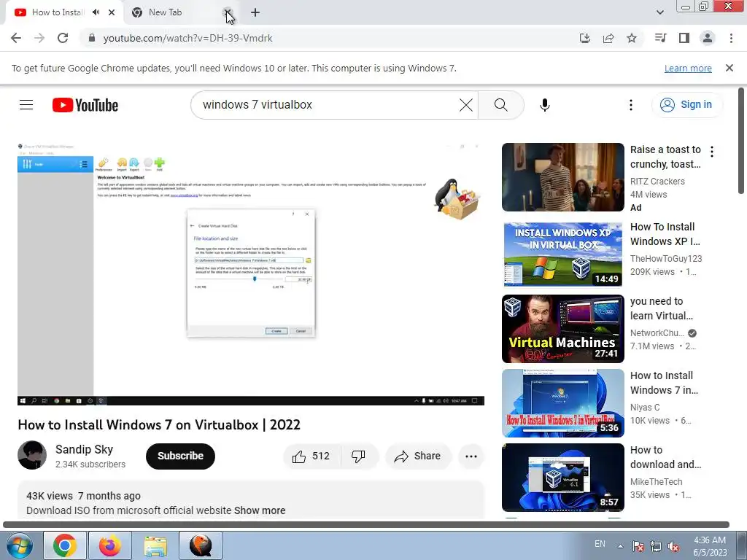Switch to the "How to Install" tab
This screenshot has height=560, width=747.
58,12
